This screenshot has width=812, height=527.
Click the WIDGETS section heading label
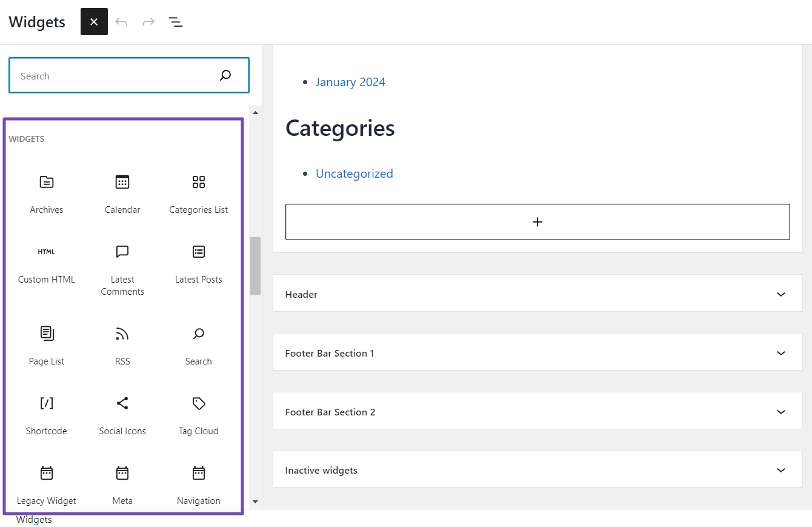click(x=27, y=139)
